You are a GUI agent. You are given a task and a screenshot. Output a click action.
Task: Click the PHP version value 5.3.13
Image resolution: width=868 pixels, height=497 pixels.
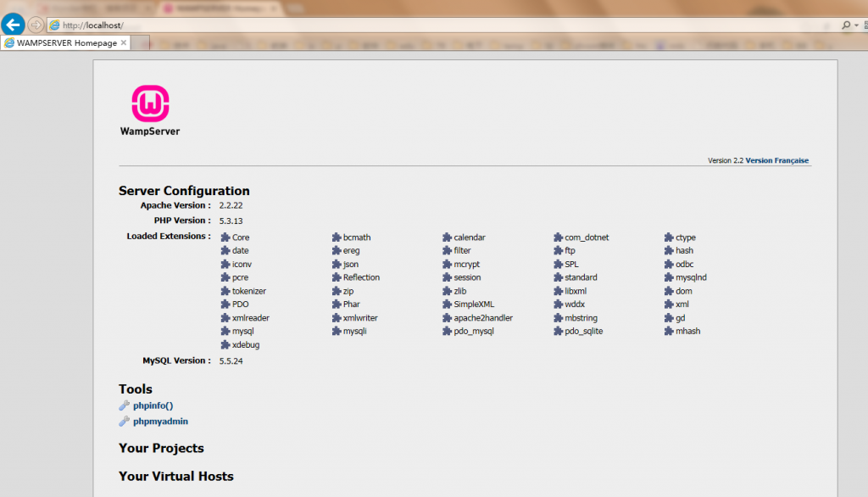coord(231,221)
